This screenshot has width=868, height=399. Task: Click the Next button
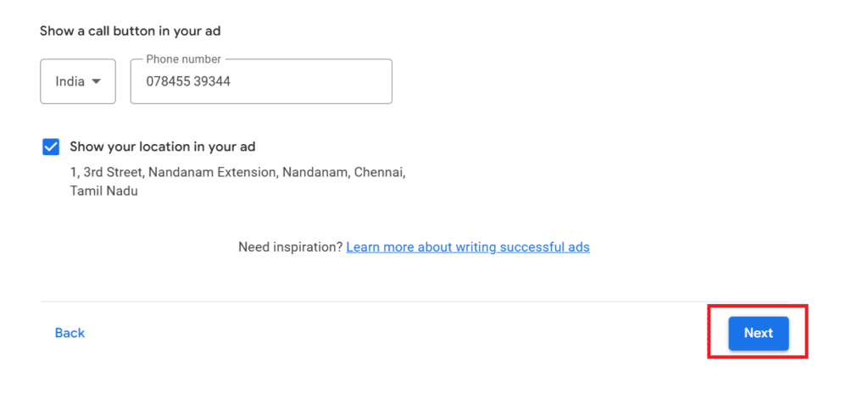click(x=758, y=333)
